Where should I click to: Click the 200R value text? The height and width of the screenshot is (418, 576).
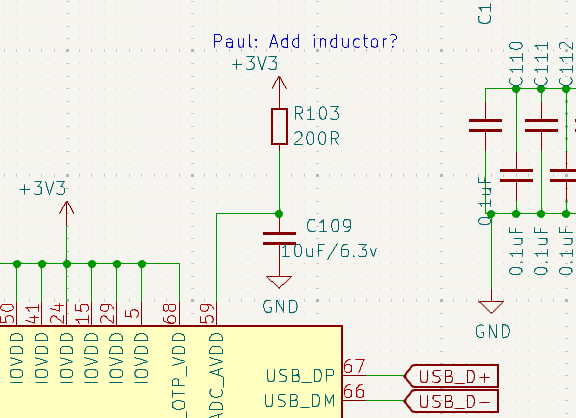(316, 139)
